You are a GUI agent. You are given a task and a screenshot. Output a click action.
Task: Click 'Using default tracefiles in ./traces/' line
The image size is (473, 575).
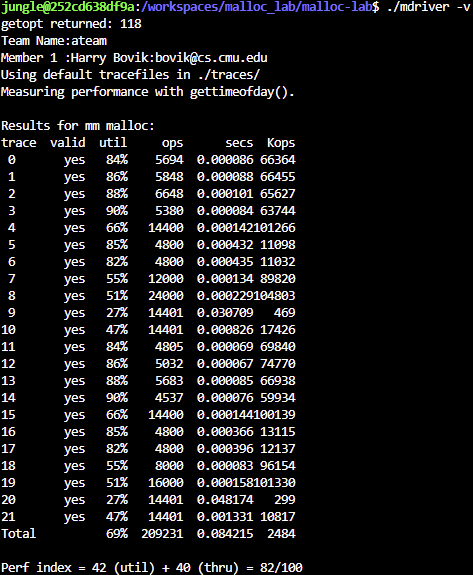pyautogui.click(x=130, y=75)
